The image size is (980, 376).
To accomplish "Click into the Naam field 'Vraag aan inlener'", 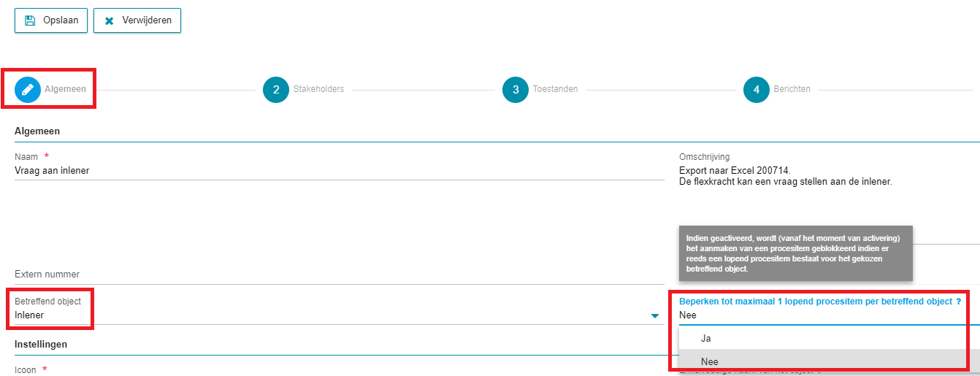I will 340,171.
